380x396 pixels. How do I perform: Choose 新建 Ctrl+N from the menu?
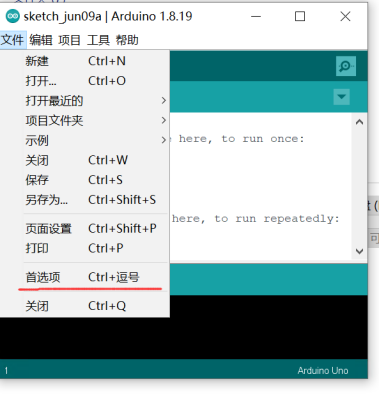click(x=85, y=61)
